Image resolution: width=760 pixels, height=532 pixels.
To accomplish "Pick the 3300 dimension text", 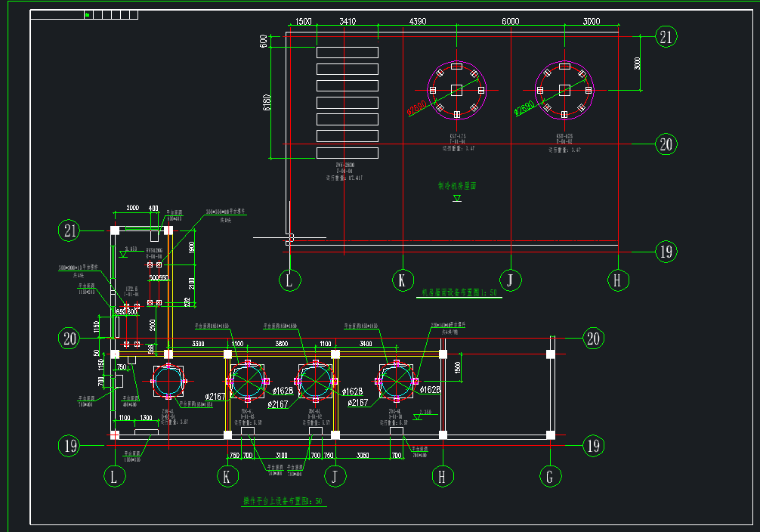I will (198, 343).
